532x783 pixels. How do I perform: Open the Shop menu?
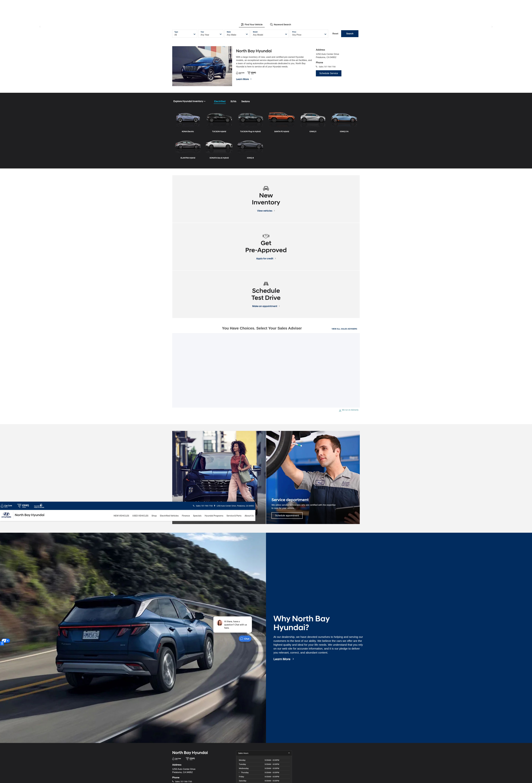[x=154, y=516]
